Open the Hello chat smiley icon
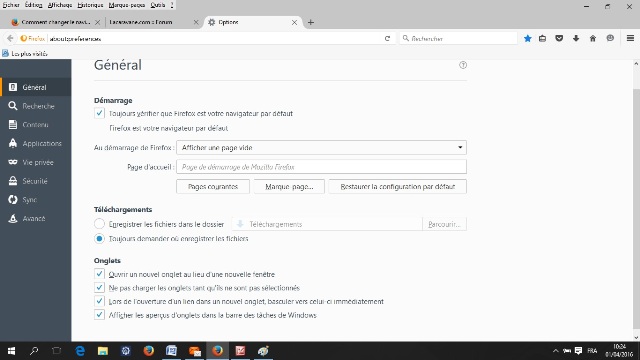640x360 pixels. point(610,38)
